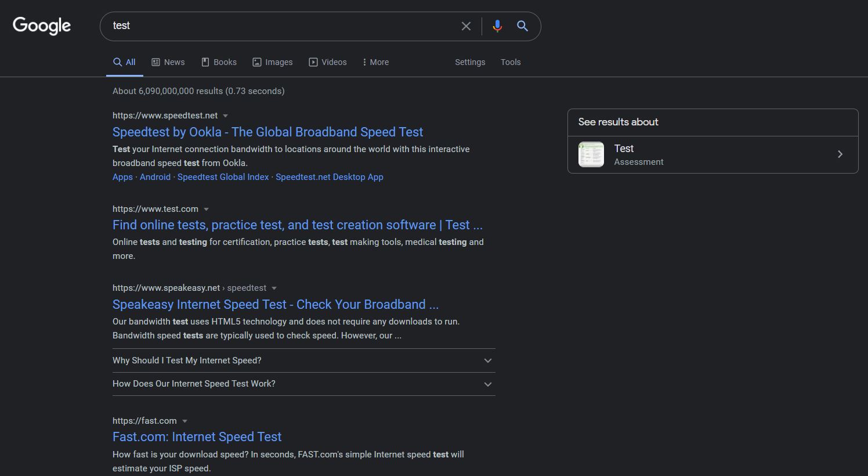868x476 pixels.
Task: Expand "Why Should I Test My Internet Speed?"
Action: (304, 360)
